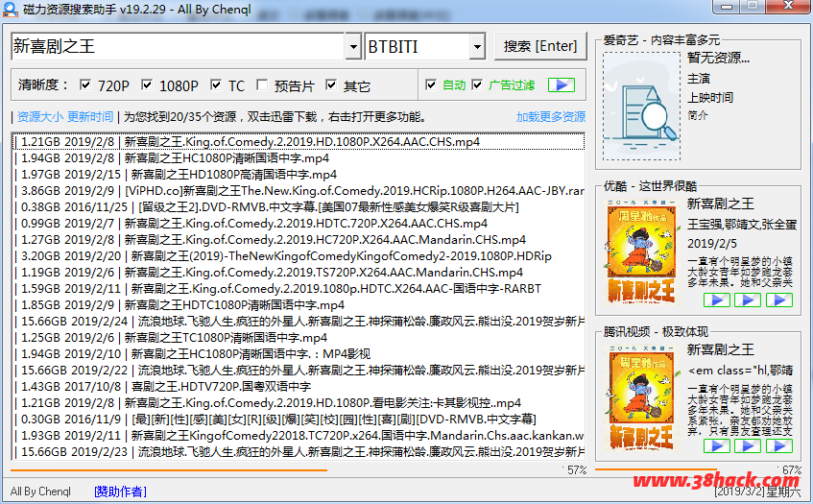Select the 1.25GB TC1080P清晰国语中字 result
This screenshot has width=813, height=504.
pyautogui.click(x=299, y=338)
